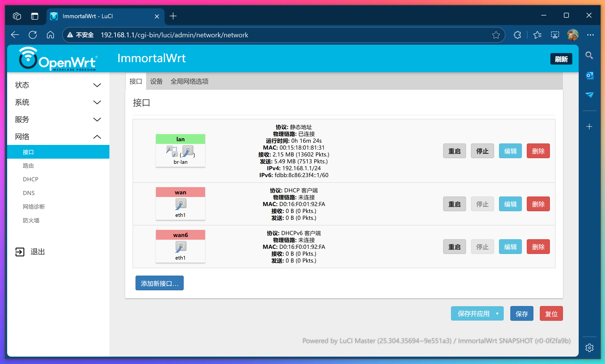
Task: Open 保存并应用 dropdown arrow
Action: click(497, 314)
